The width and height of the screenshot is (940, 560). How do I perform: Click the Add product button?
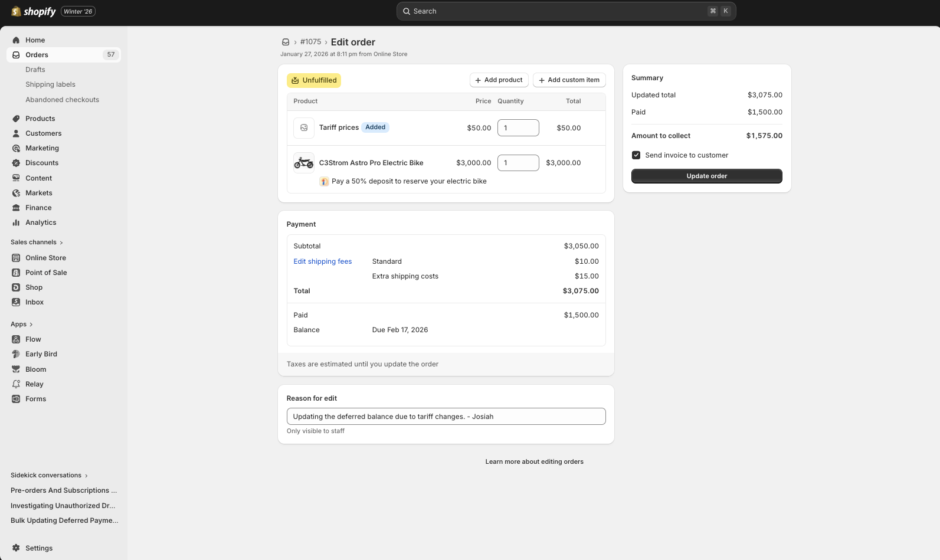point(499,80)
